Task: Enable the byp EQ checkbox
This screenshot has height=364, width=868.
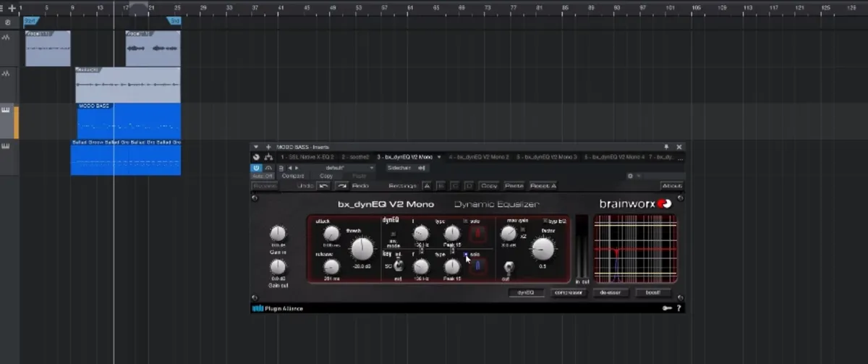Action: (544, 219)
